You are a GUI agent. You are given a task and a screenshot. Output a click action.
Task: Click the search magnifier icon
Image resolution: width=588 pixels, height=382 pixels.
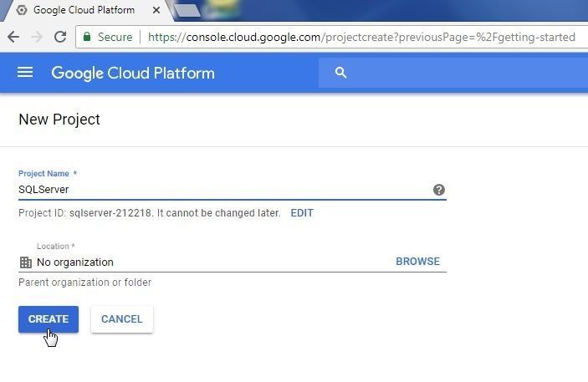point(340,73)
